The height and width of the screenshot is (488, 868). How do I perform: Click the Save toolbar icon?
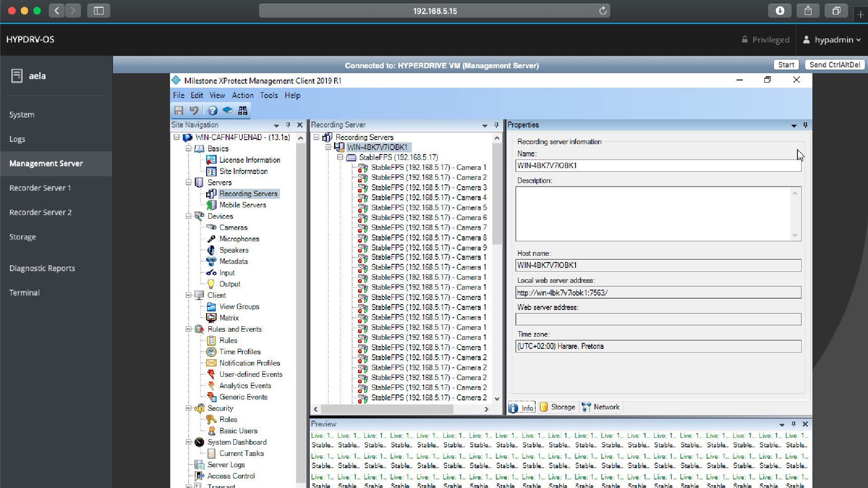point(179,110)
